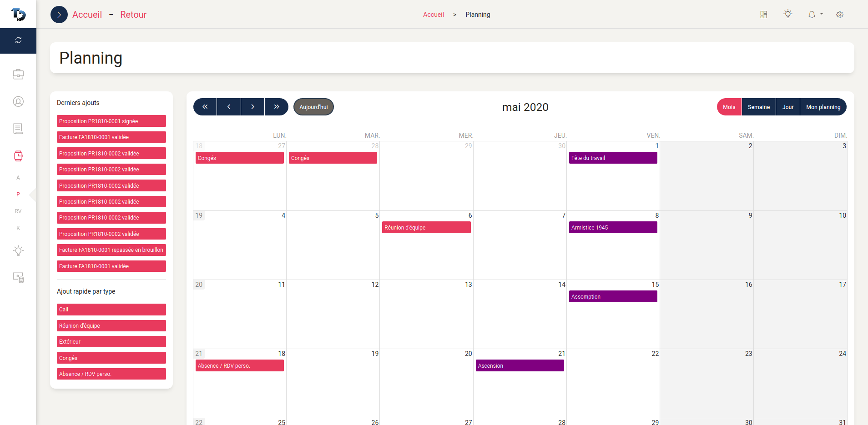Go to previous month arrow

point(229,107)
